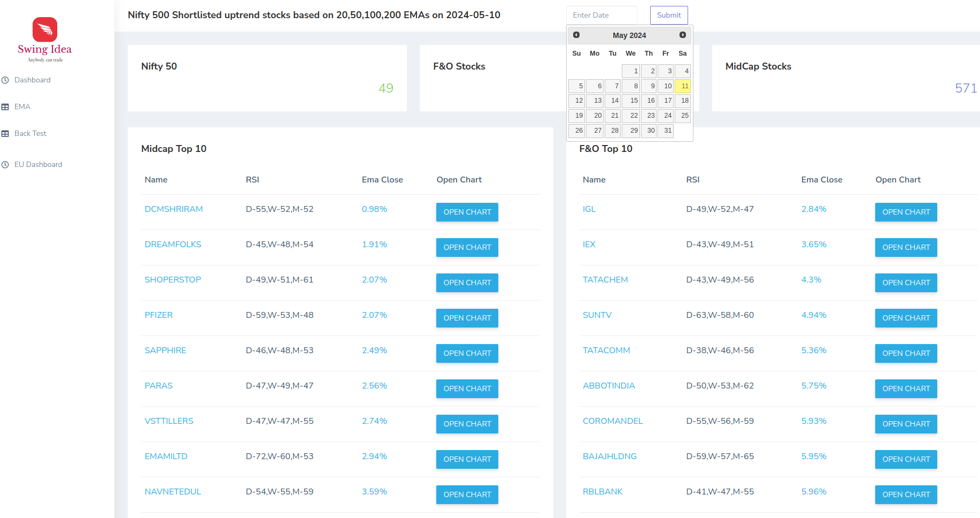
Task: Click the EU Dashboard clock icon
Action: (5, 165)
